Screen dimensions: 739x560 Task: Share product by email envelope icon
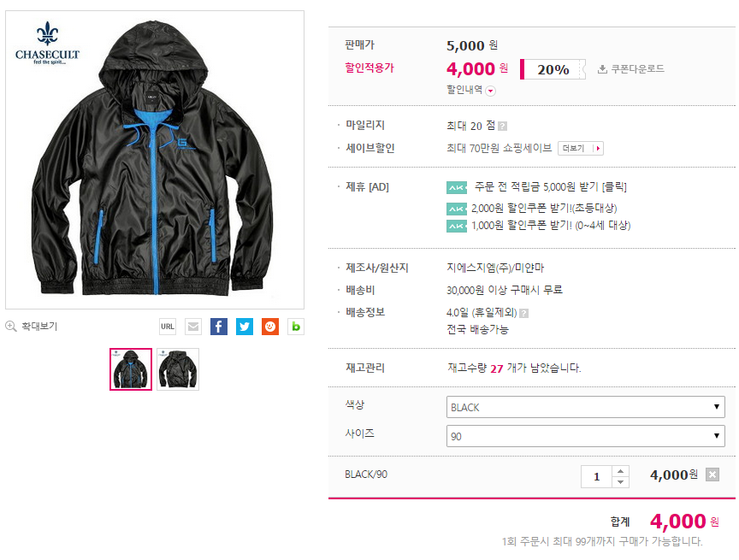click(193, 327)
